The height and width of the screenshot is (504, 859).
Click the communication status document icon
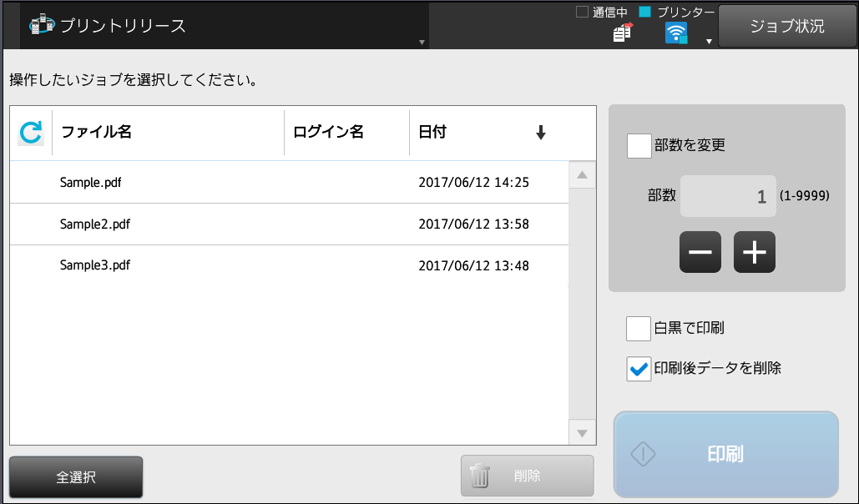click(623, 33)
